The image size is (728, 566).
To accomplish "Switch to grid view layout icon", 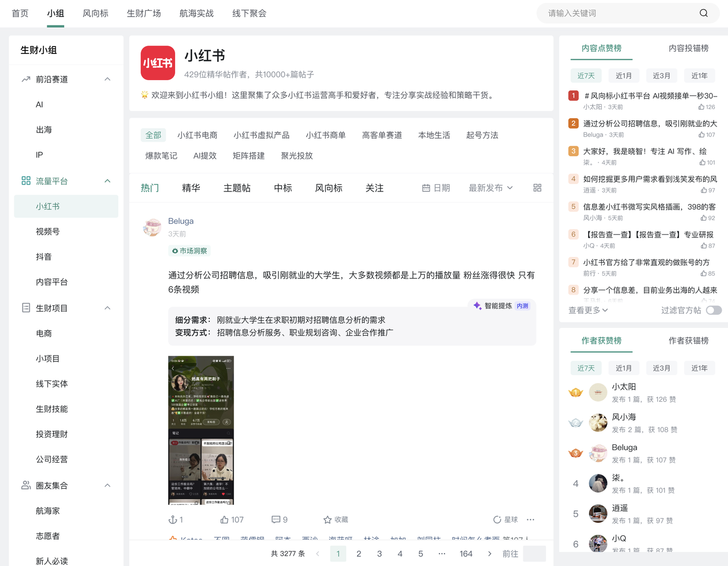I will (x=537, y=188).
